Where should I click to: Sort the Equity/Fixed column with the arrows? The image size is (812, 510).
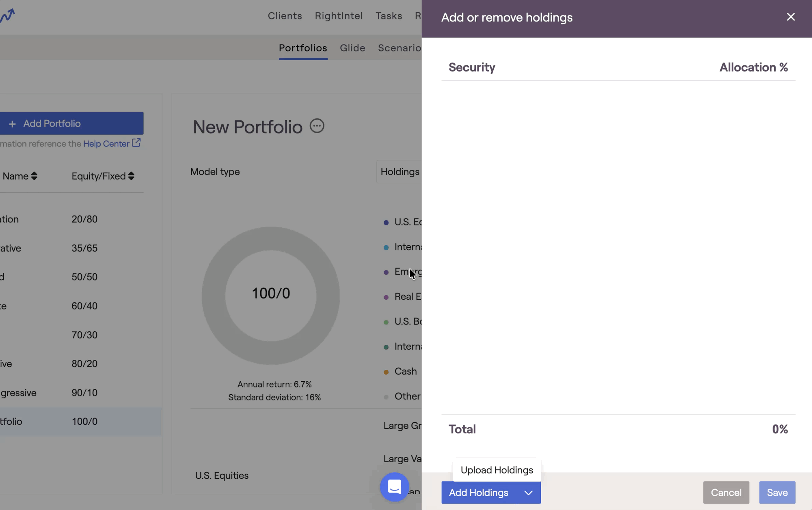(131, 176)
